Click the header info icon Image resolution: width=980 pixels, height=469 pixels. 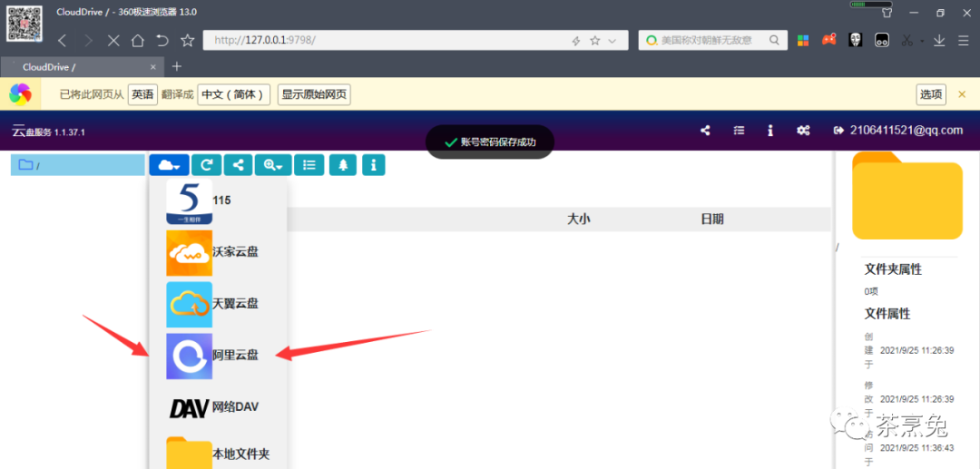point(770,131)
